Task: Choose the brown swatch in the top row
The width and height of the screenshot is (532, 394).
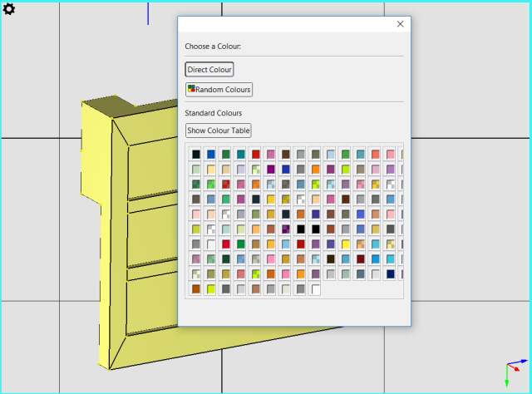Action: [286, 155]
